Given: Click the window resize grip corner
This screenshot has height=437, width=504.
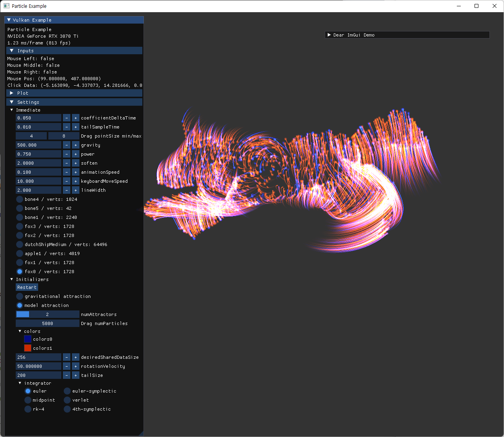Looking at the screenshot, I should click(141, 433).
